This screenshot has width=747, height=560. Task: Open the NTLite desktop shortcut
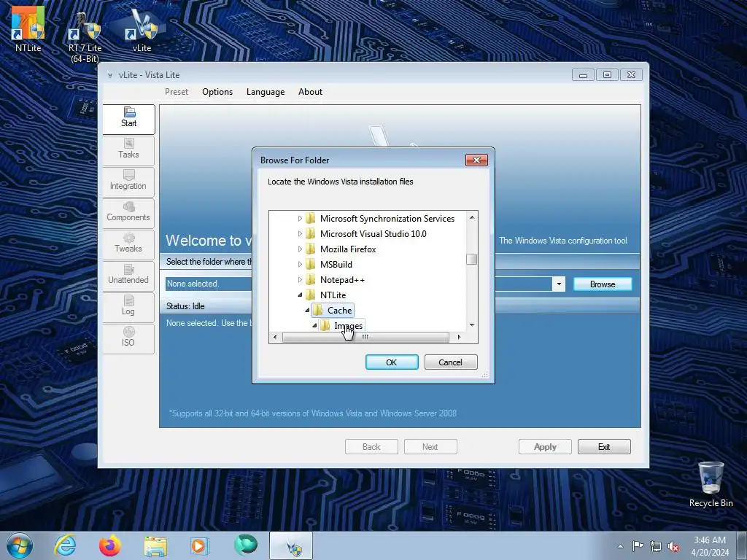coord(28,28)
